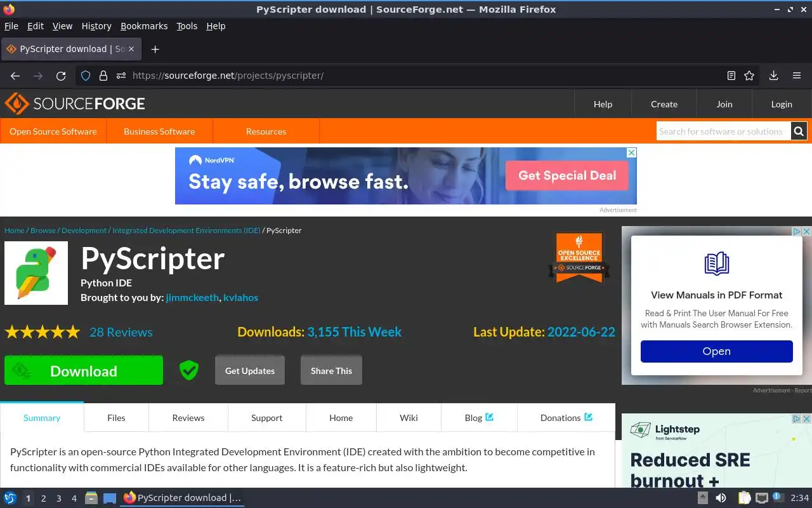Open the Firefox downloads arrow icon
Viewport: 812px width, 508px height.
point(773,76)
